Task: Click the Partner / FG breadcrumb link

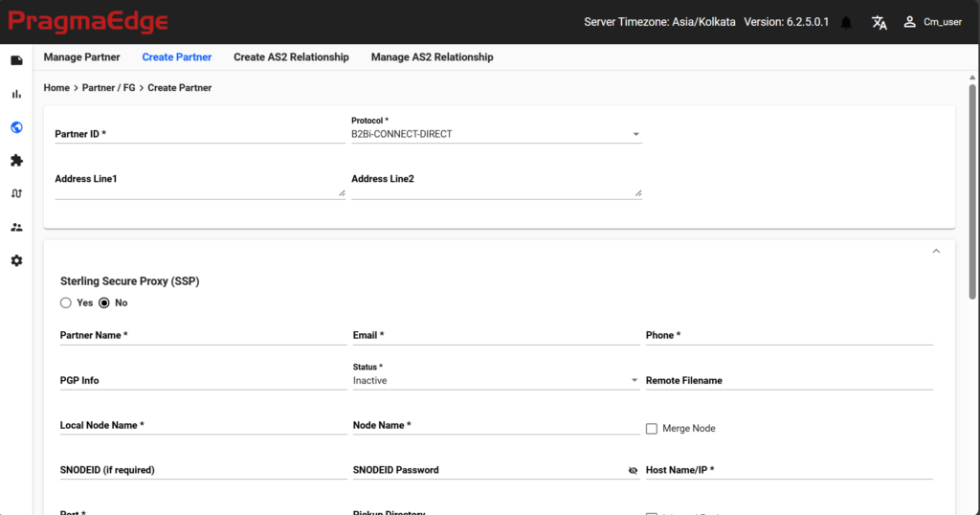Action: [109, 88]
